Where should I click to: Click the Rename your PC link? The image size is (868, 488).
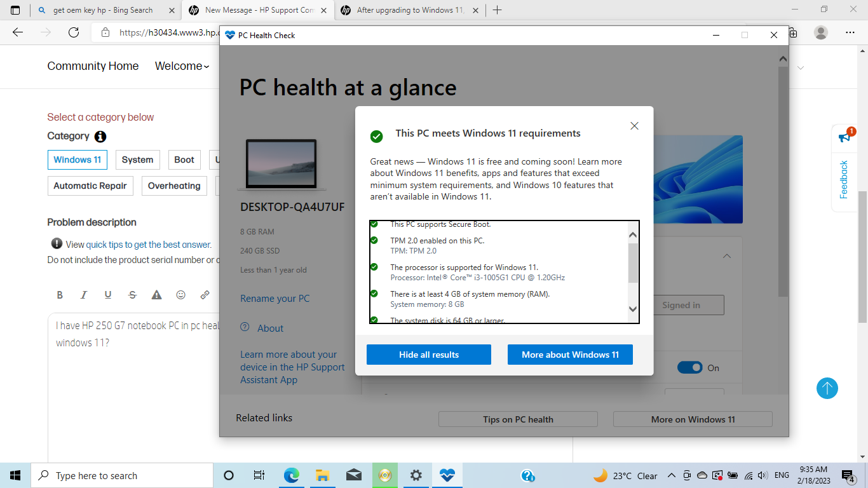pyautogui.click(x=275, y=299)
